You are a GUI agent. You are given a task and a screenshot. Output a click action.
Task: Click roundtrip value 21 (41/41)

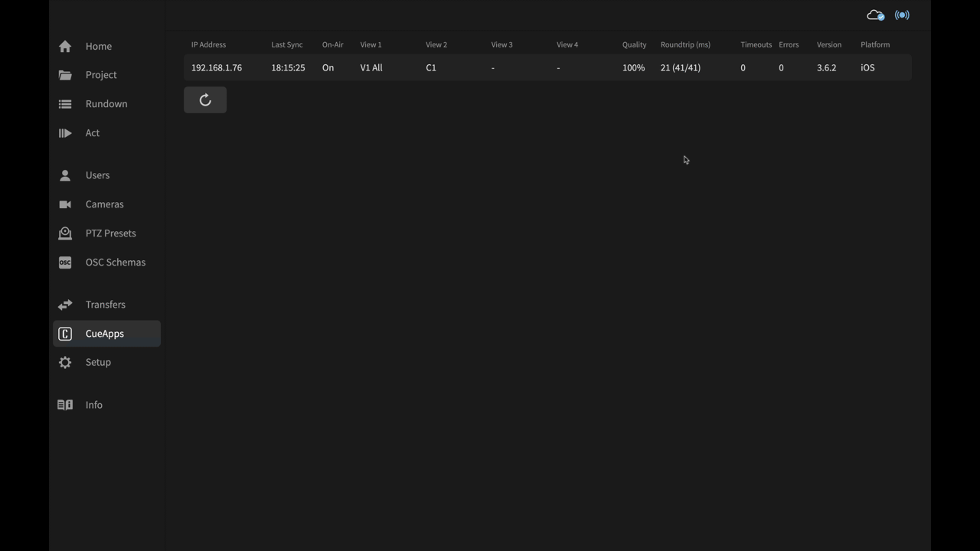(x=681, y=68)
